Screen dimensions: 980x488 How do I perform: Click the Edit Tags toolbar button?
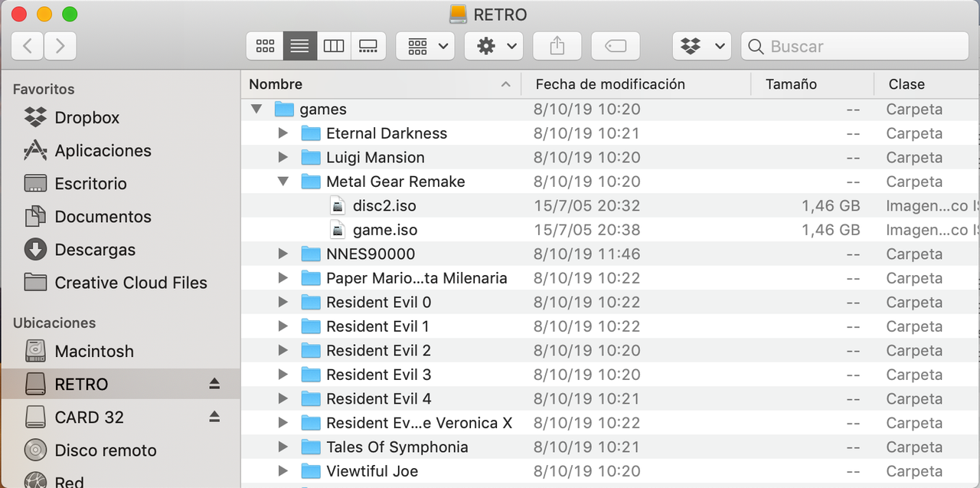(616, 46)
